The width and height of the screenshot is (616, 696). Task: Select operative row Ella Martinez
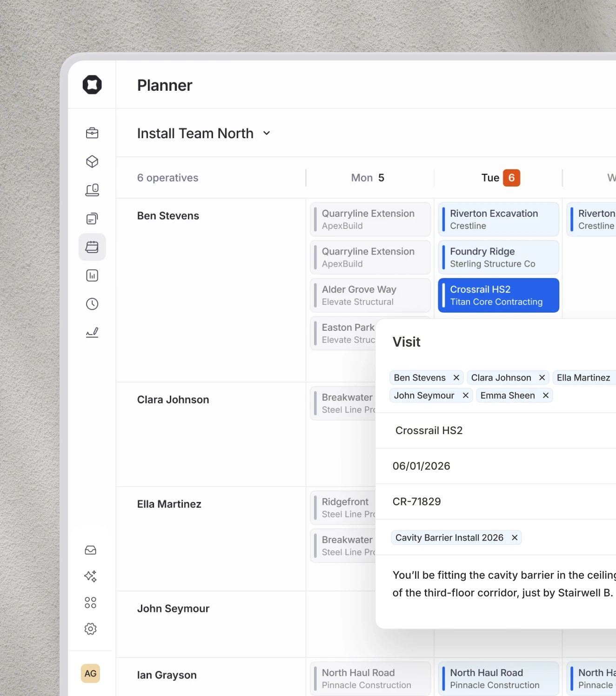(169, 504)
